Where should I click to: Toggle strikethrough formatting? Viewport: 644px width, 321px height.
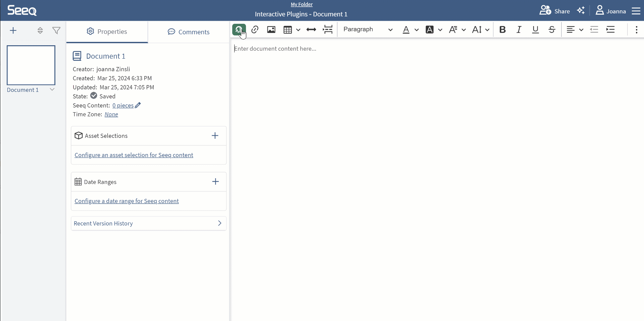click(552, 30)
